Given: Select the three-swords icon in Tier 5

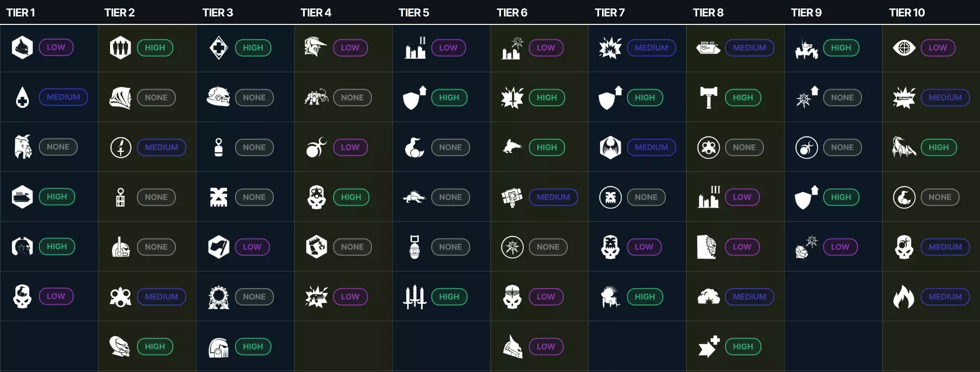Looking at the screenshot, I should [x=414, y=297].
